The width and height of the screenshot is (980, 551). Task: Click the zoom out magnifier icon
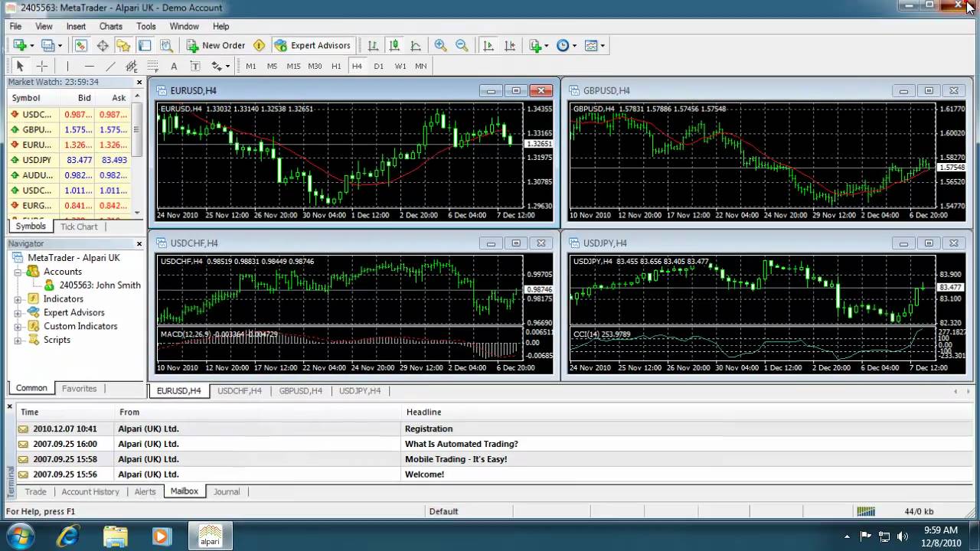click(x=462, y=45)
